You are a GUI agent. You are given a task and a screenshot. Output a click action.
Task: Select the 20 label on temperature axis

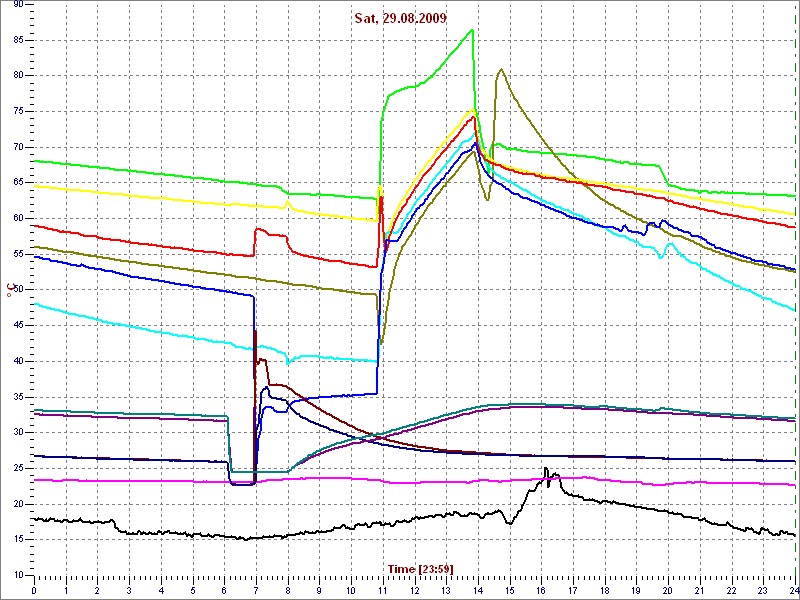17,504
